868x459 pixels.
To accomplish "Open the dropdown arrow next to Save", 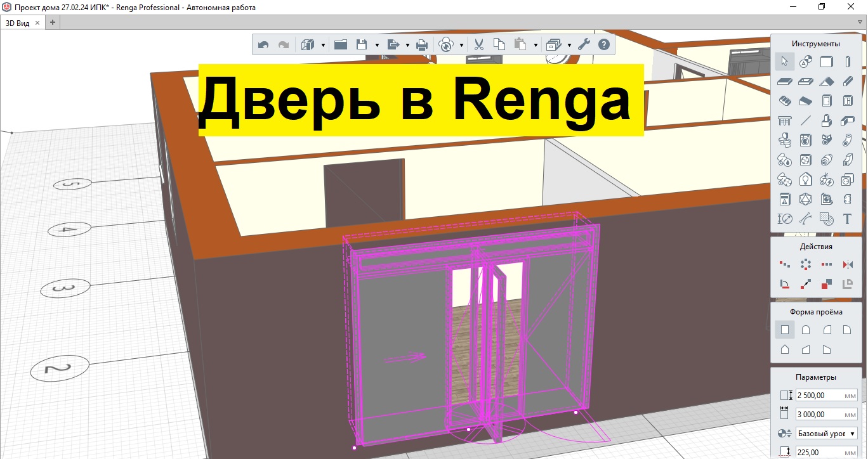I will point(377,46).
